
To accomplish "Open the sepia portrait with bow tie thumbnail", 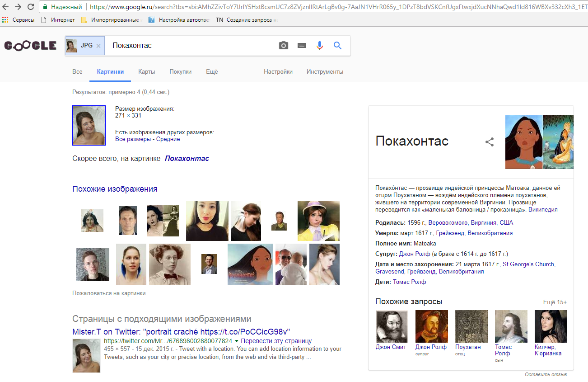I will (170, 264).
